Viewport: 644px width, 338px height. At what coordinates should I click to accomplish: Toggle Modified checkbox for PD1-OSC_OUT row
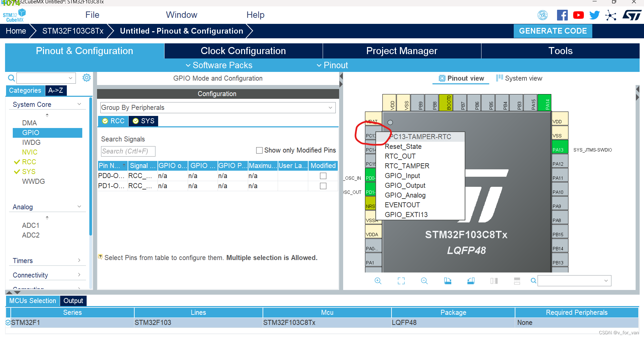tap(323, 186)
